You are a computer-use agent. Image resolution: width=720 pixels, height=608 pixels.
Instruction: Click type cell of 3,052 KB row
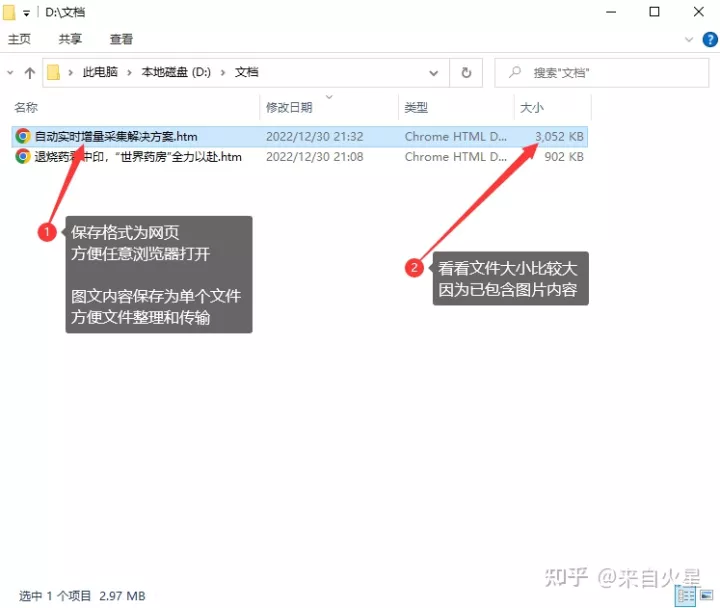pyautogui.click(x=456, y=136)
